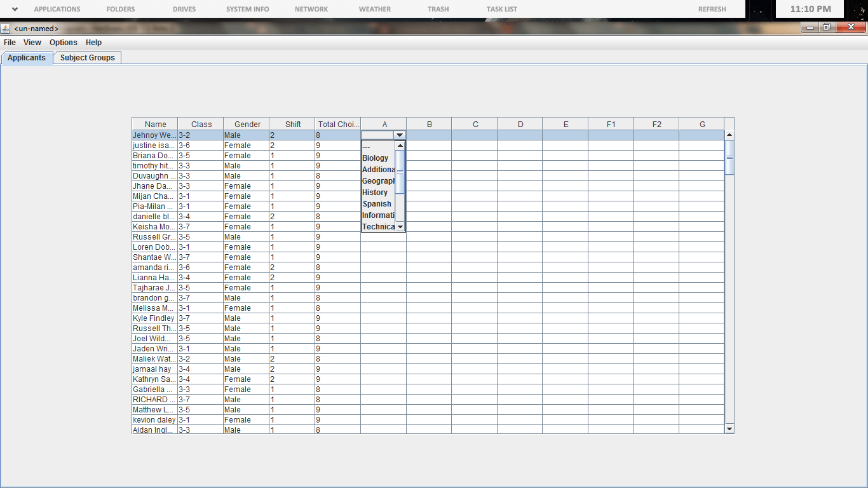Select Biology from the subject list
Image resolution: width=868 pixels, height=488 pixels.
pyautogui.click(x=378, y=158)
